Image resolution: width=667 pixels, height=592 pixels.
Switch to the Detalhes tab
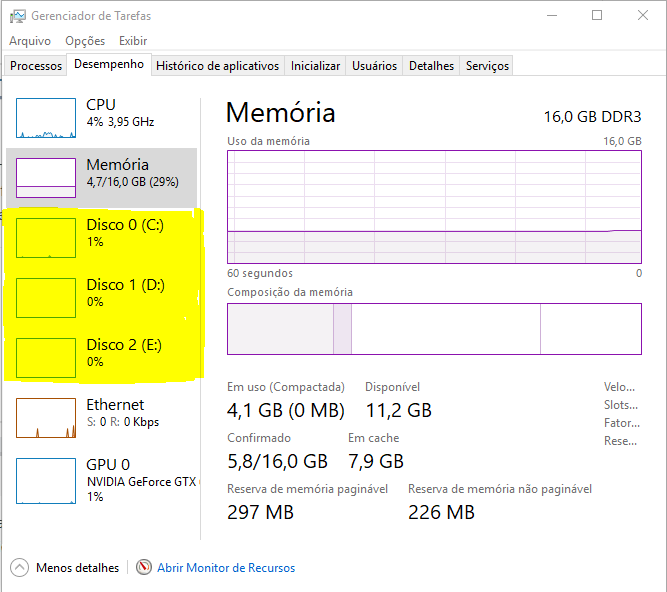coord(431,66)
